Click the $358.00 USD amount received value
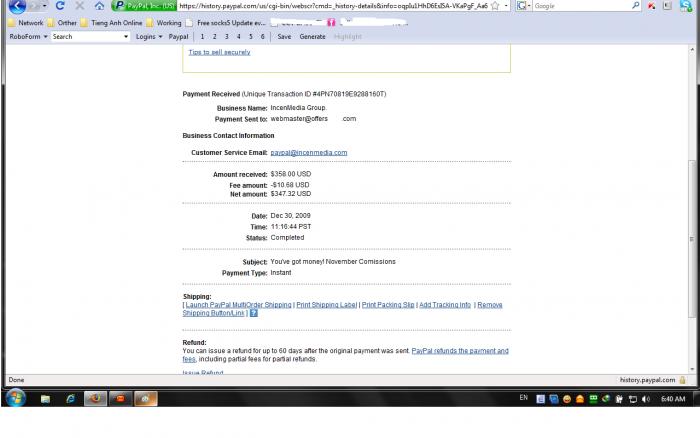The height and width of the screenshot is (438, 700). (x=291, y=174)
